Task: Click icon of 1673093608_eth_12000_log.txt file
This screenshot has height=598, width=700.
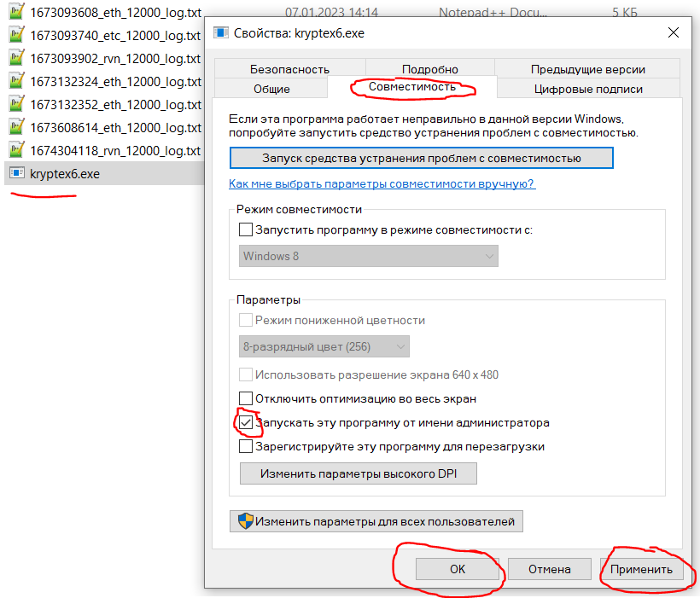Action: point(15,13)
